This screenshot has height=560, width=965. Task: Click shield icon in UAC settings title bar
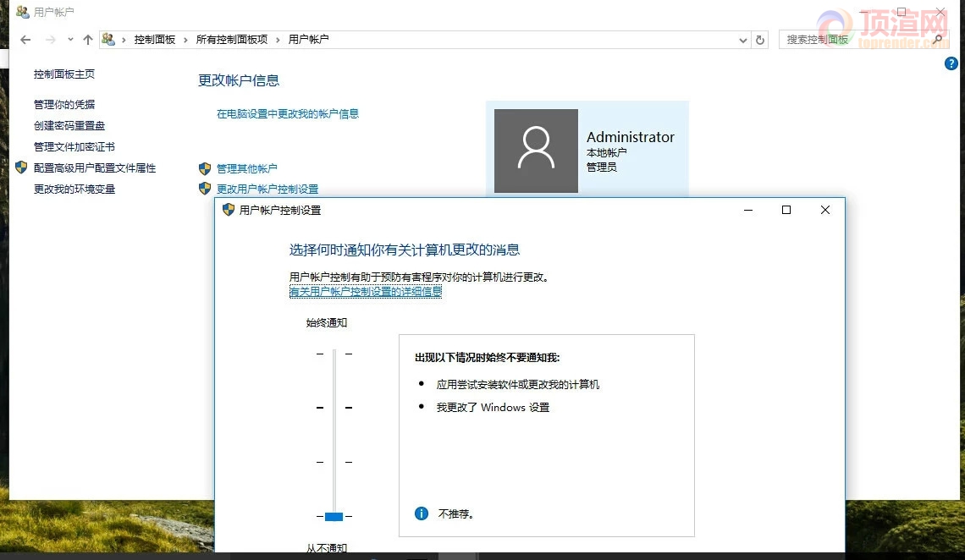pyautogui.click(x=229, y=210)
